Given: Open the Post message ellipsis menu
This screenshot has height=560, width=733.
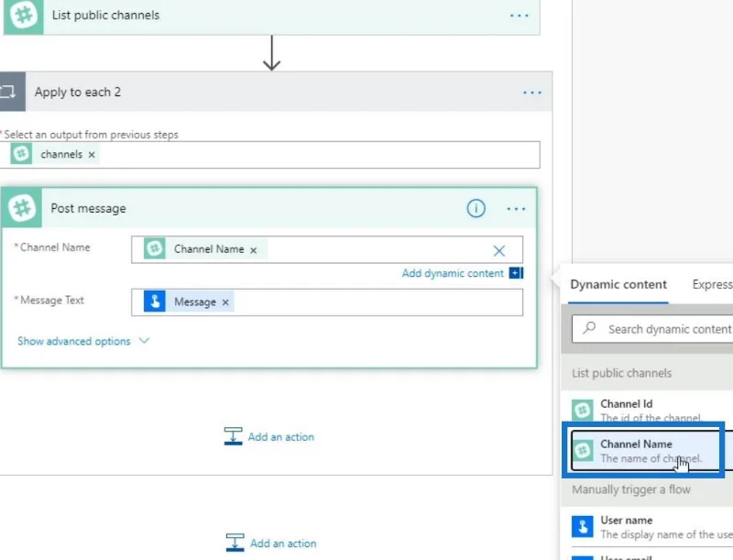Looking at the screenshot, I should click(x=516, y=208).
